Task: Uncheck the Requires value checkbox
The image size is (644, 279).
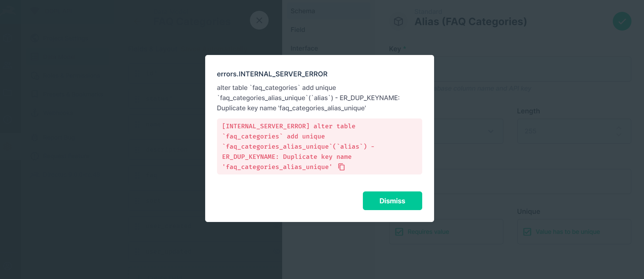Action: pyautogui.click(x=398, y=231)
